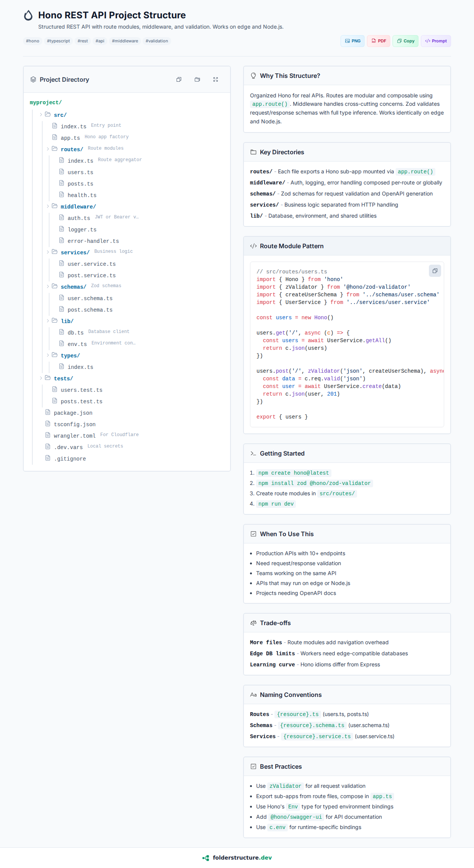The image size is (474, 868).
Task: Select the #typescript tag
Action: (x=58, y=41)
